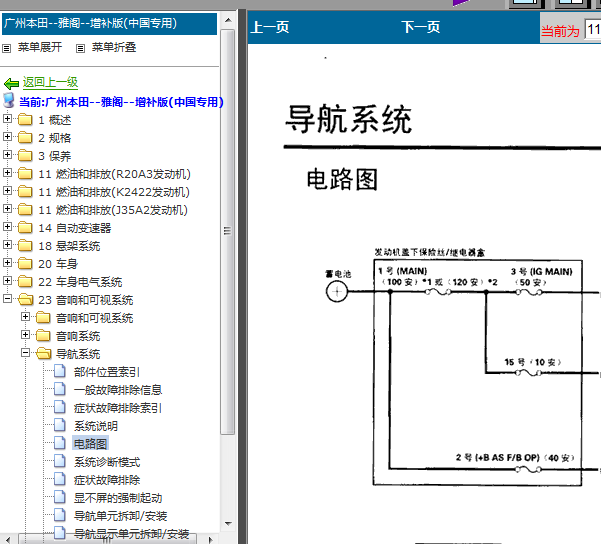Open 症状故障排除 tree item
This screenshot has height=544, width=601.
tap(107, 480)
